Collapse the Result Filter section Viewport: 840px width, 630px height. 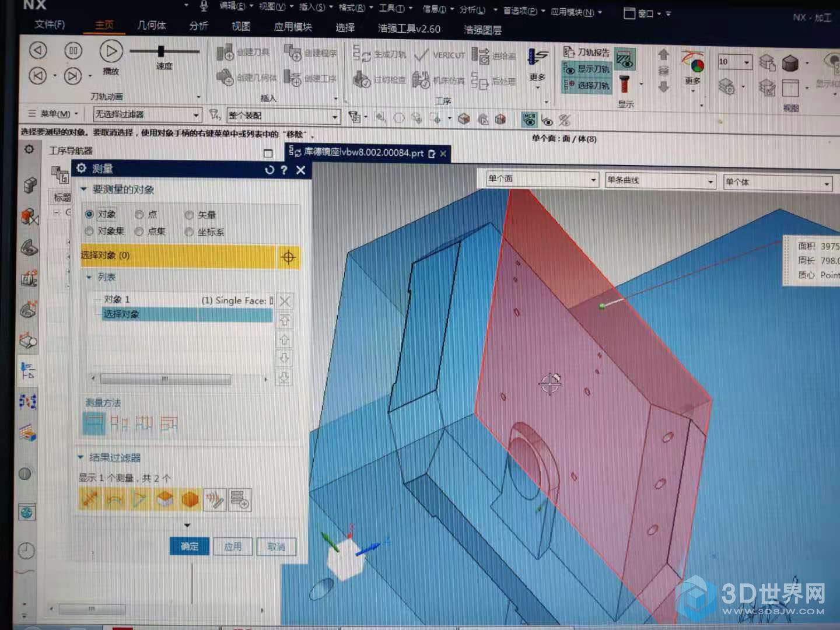[80, 457]
